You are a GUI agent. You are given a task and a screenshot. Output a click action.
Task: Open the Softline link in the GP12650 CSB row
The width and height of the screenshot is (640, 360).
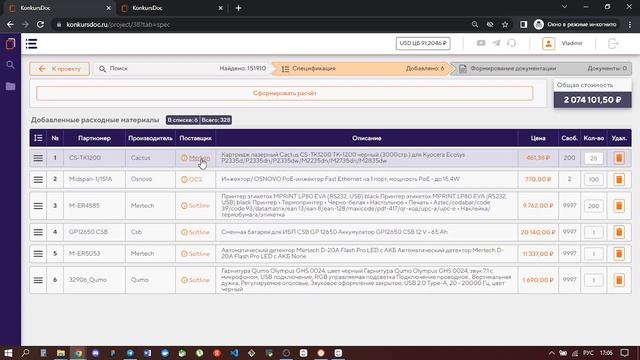coord(199,232)
